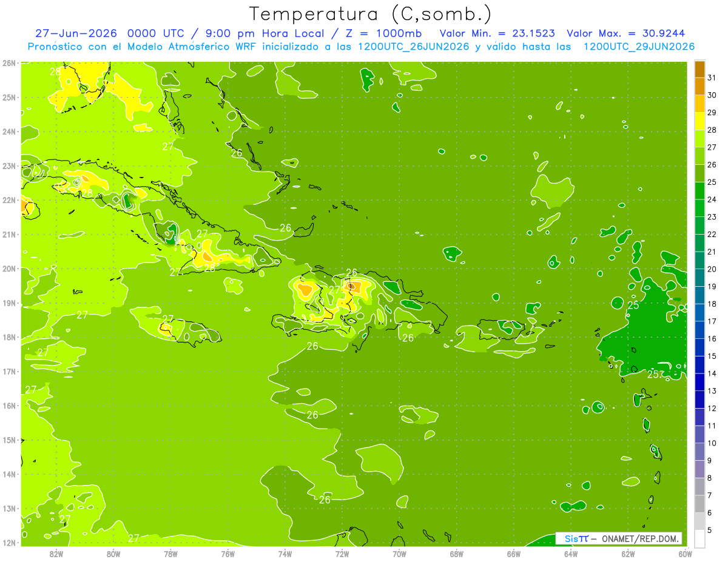
Task: Pick the yellow swatch between 28 and 29
Action: (699, 122)
